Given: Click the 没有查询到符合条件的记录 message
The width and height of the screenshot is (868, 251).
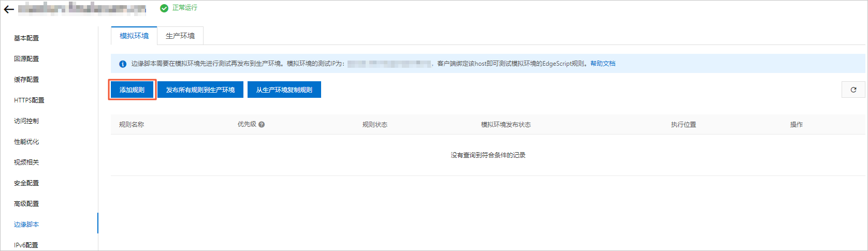Looking at the screenshot, I should tap(488, 155).
